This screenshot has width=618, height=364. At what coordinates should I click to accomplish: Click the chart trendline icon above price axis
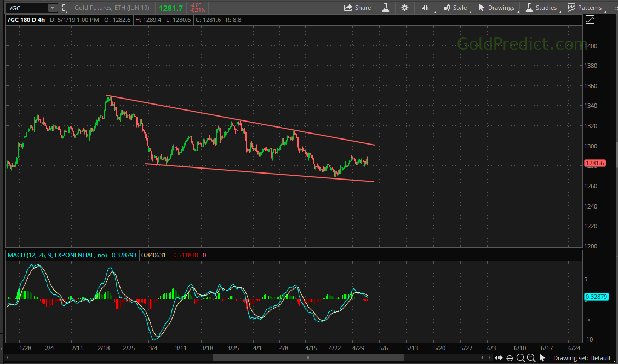pyautogui.click(x=590, y=20)
